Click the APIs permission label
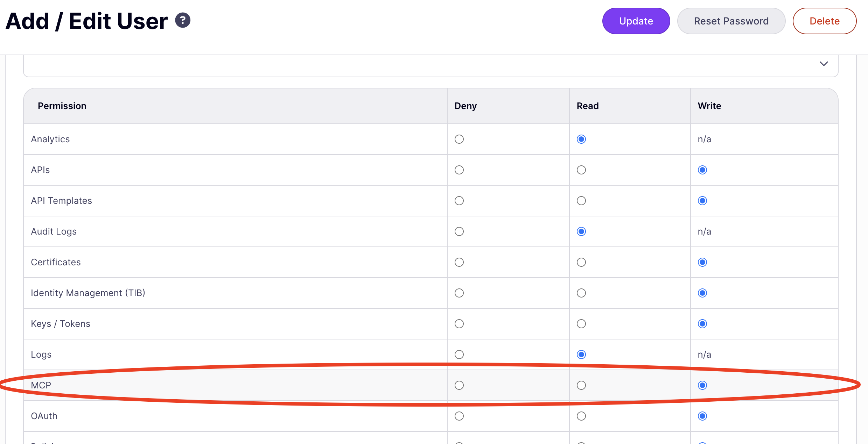 pos(40,170)
